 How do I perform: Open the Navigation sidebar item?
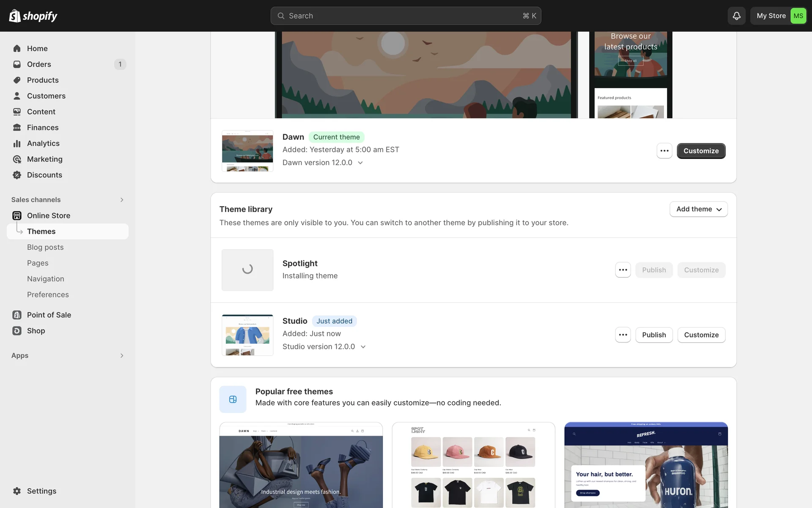(46, 279)
